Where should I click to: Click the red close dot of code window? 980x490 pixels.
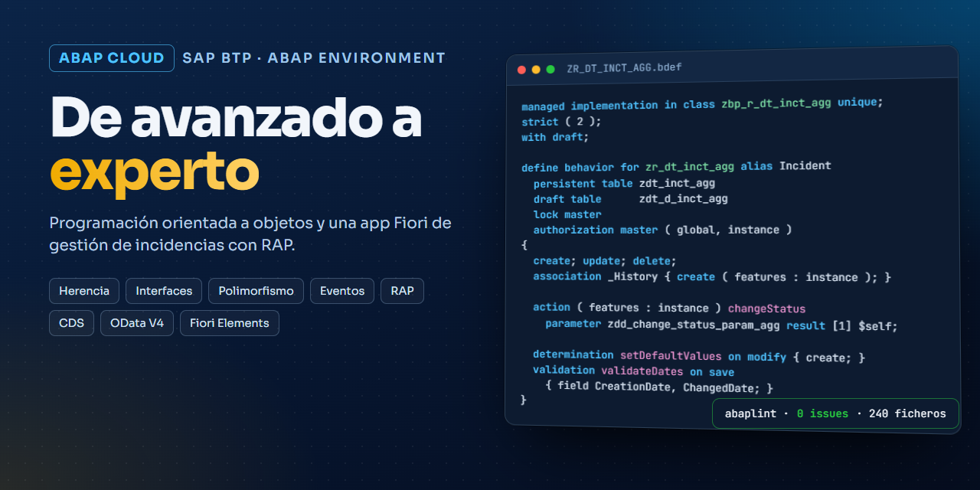[521, 70]
